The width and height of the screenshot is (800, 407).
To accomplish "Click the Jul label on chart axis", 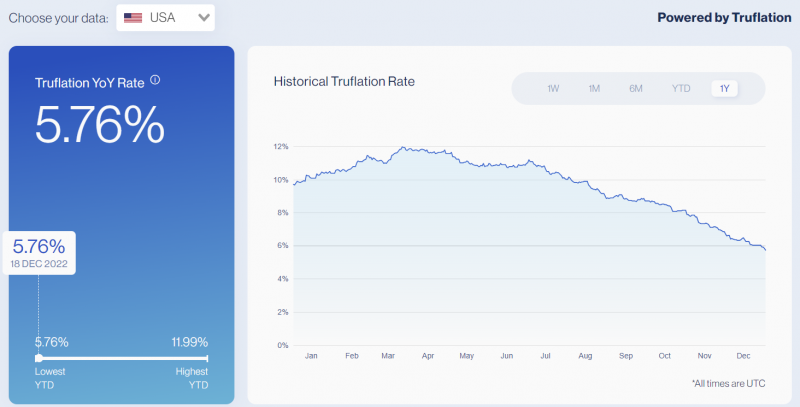I will pyautogui.click(x=545, y=356).
